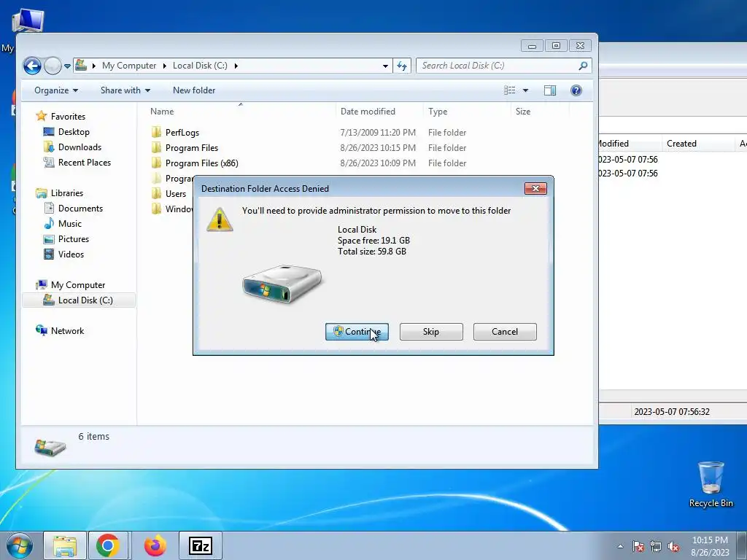
Task: Click My Computer in navigation pane
Action: coord(77,285)
